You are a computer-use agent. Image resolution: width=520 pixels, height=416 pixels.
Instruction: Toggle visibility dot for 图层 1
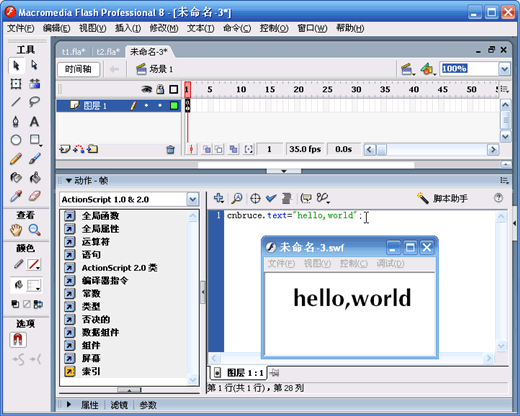pyautogui.click(x=146, y=106)
